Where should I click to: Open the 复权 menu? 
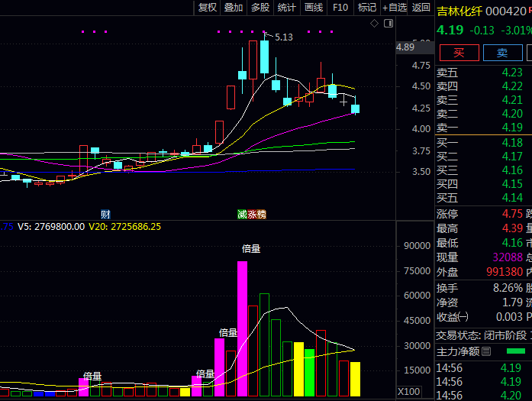[207, 8]
